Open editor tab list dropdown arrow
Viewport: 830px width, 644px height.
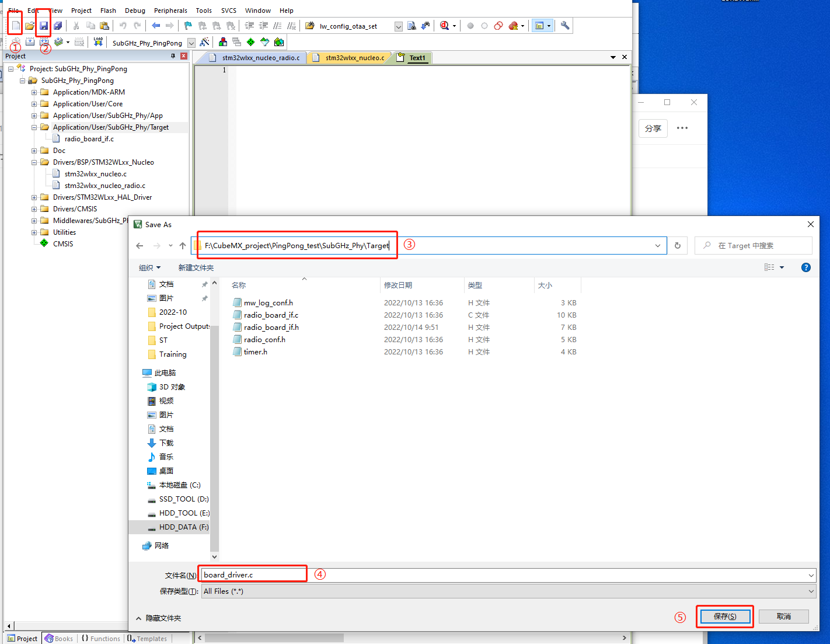click(613, 57)
